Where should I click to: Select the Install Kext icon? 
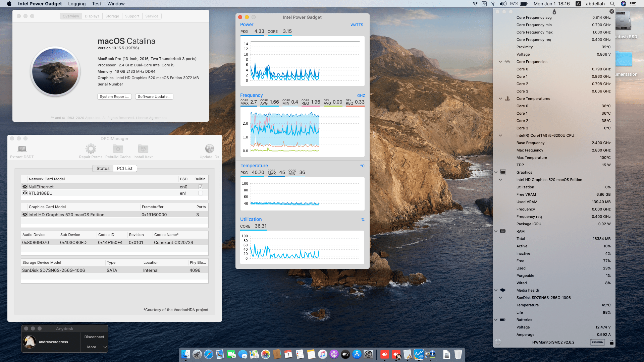pos(143,149)
